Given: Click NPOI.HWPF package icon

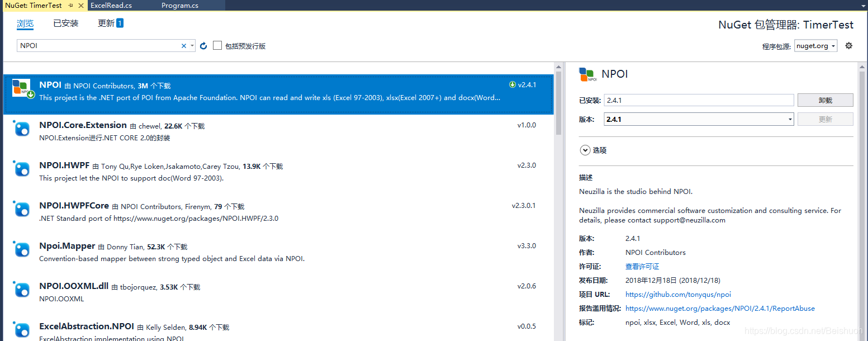Looking at the screenshot, I should coord(22,169).
